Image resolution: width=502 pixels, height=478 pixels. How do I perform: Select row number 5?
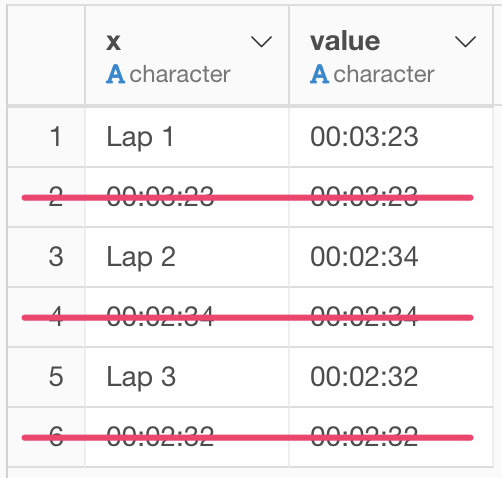[56, 377]
